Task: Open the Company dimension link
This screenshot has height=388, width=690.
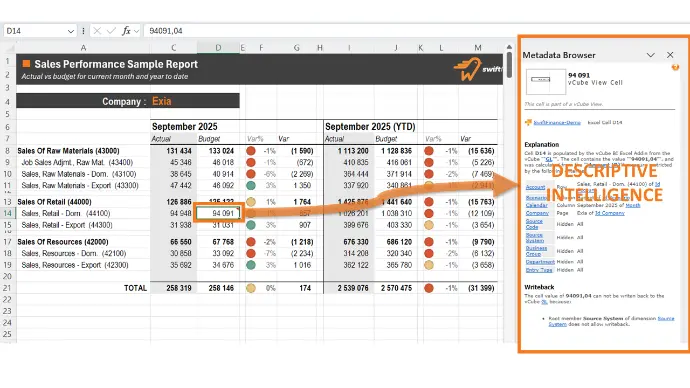Action: click(x=537, y=213)
